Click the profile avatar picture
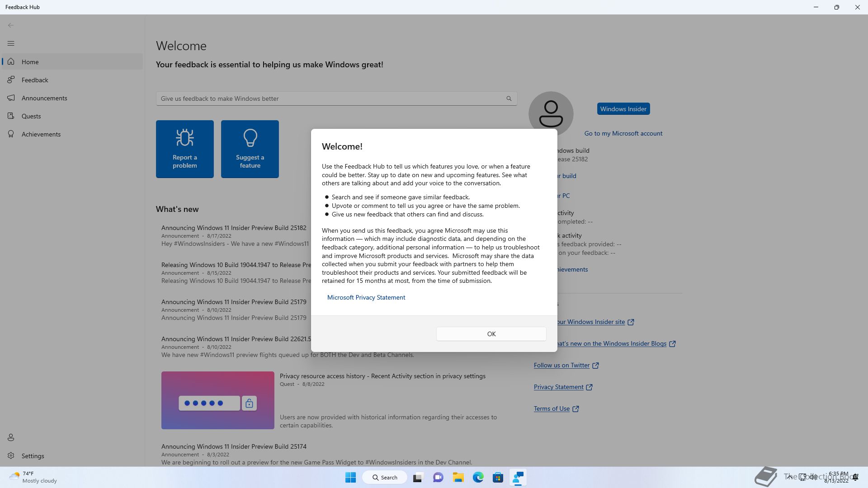Screen dimensions: 868x488 tap(551, 114)
